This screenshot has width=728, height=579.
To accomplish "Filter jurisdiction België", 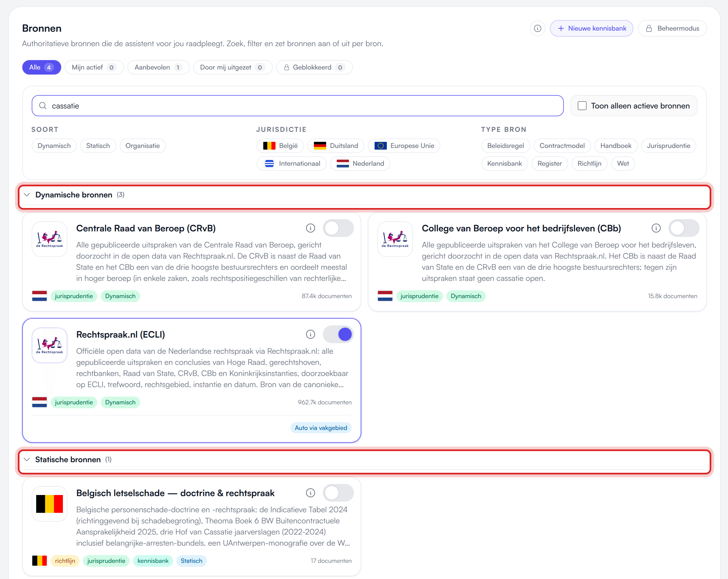I will 280,146.
